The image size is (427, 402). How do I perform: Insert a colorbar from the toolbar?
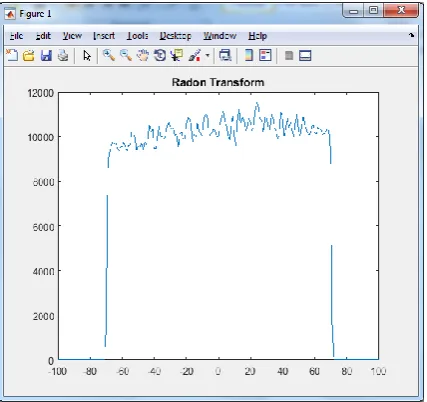tap(249, 55)
